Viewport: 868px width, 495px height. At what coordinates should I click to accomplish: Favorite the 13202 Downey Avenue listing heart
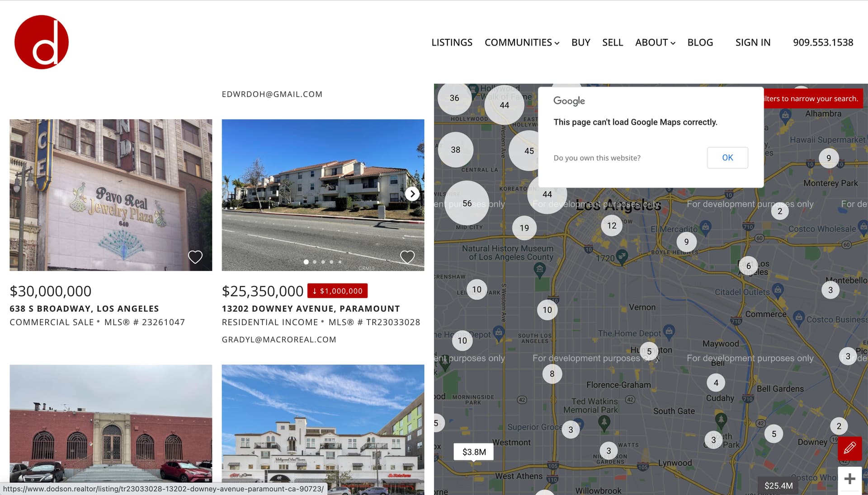click(407, 257)
